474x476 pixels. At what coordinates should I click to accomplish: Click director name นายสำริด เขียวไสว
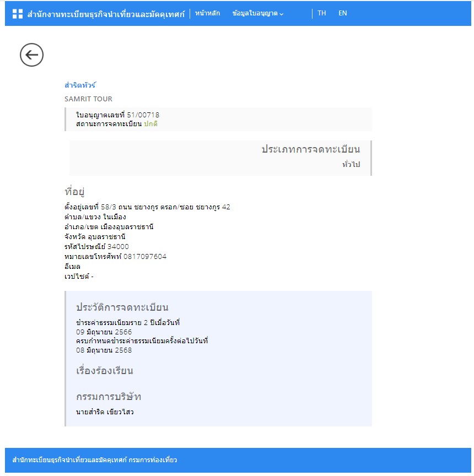click(105, 412)
